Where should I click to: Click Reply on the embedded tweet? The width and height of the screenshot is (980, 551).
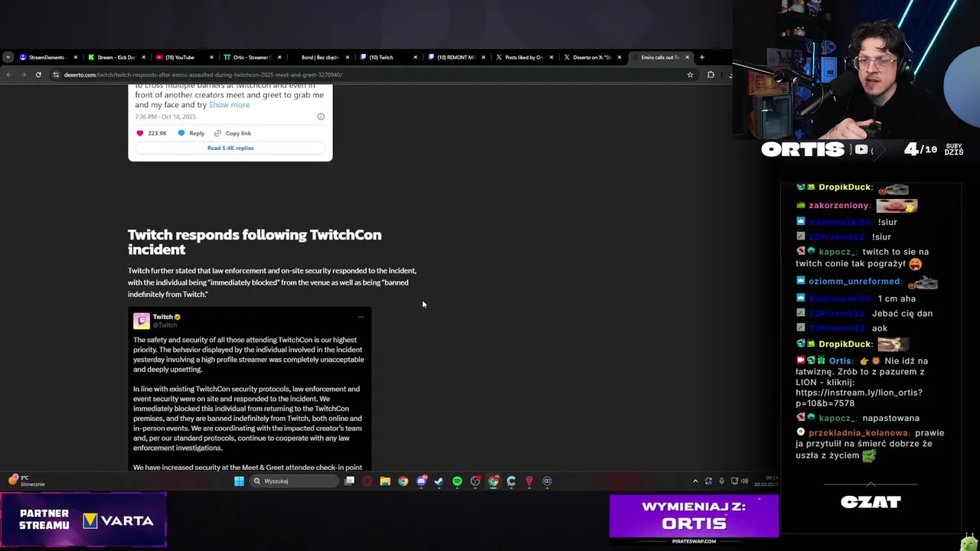[x=191, y=133]
